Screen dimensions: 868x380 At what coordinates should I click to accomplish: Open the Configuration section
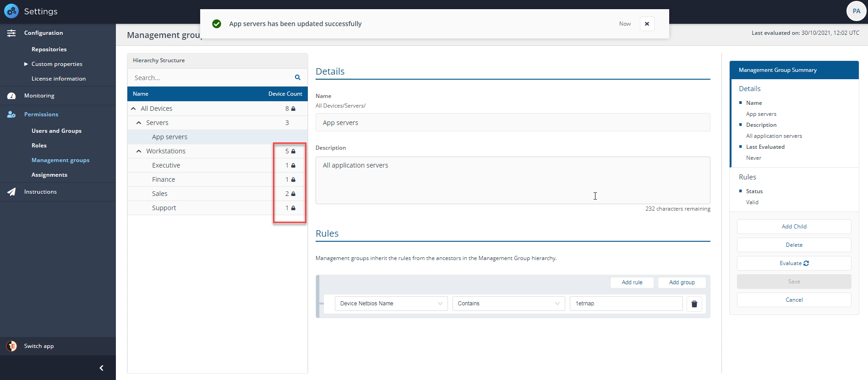pos(44,33)
